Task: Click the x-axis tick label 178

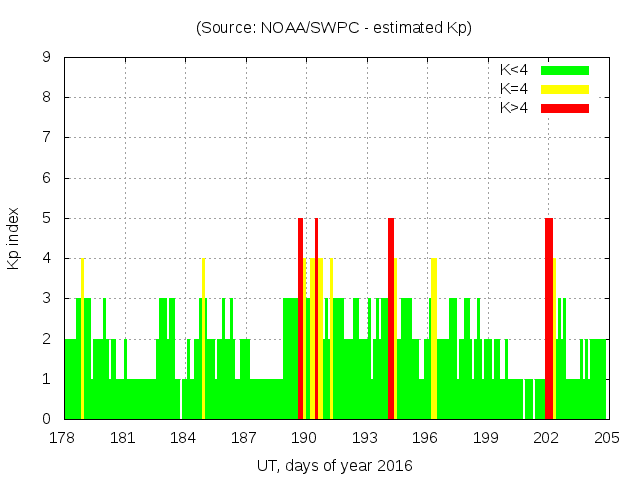Action: pos(64,438)
